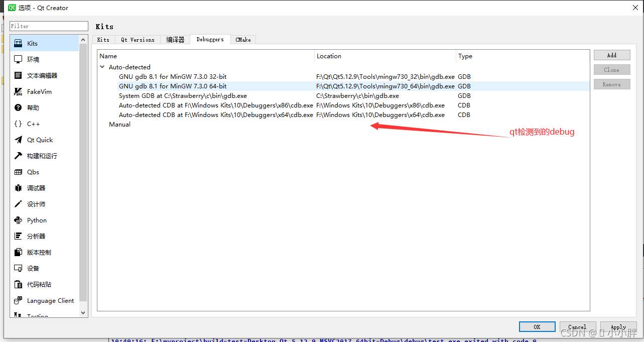
Task: Click the Qt Creator logo in title bar
Action: tap(12, 8)
